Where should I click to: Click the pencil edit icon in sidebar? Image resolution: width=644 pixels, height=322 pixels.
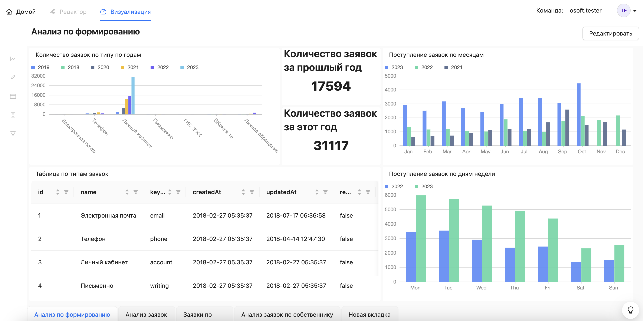pyautogui.click(x=13, y=78)
